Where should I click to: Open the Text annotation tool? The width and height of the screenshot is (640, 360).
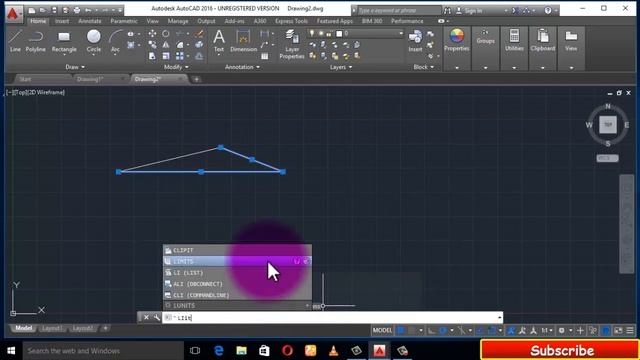click(x=219, y=41)
